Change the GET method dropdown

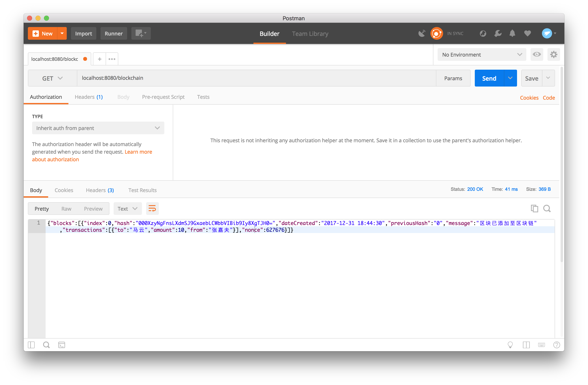point(52,78)
